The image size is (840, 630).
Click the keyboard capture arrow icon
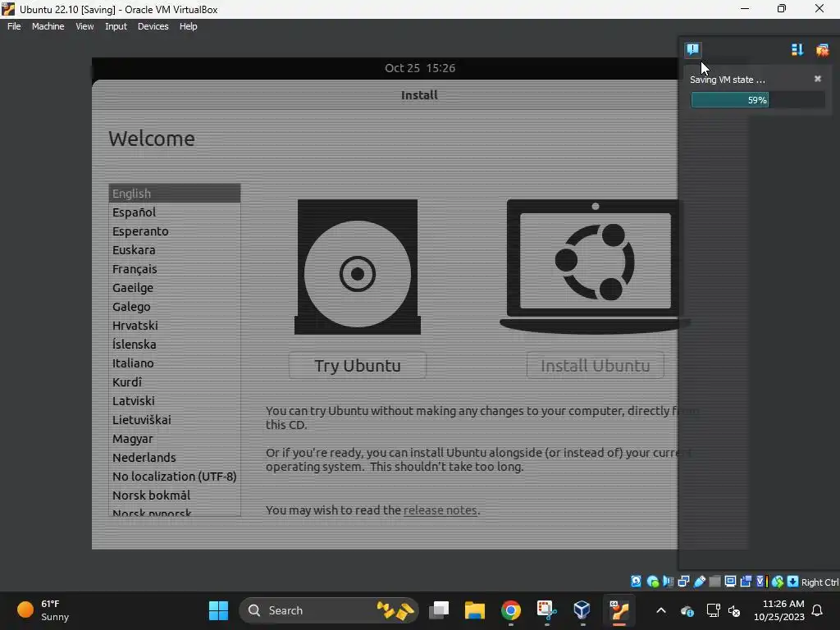coord(793,582)
